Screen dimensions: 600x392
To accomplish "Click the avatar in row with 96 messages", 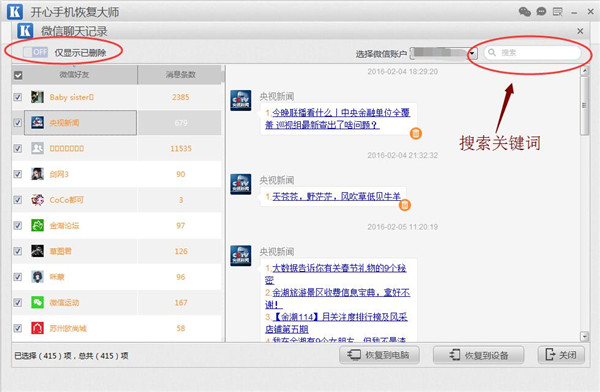I will tap(37, 276).
